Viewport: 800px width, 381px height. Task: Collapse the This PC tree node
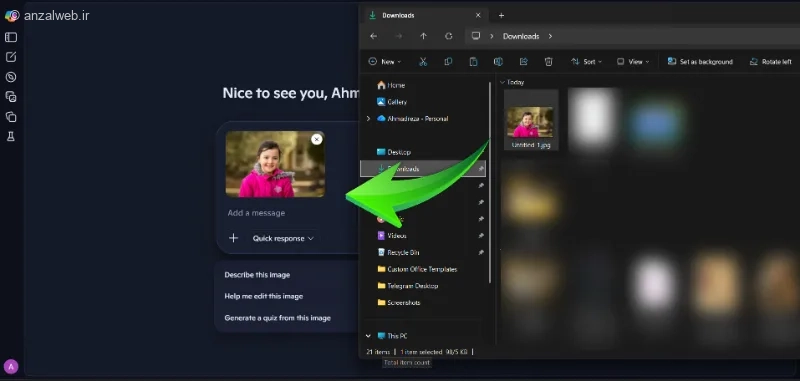pyautogui.click(x=368, y=336)
